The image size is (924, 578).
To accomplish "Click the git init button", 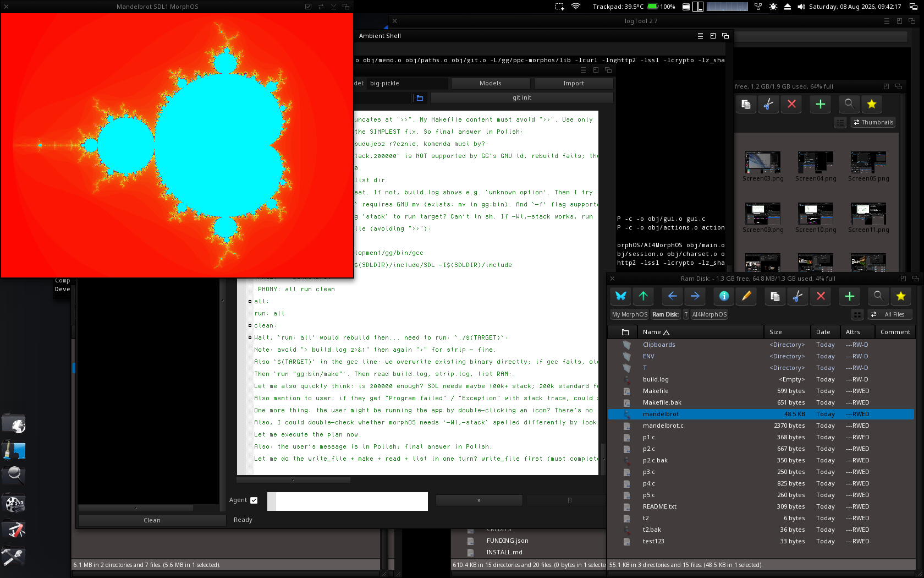I will 522,98.
